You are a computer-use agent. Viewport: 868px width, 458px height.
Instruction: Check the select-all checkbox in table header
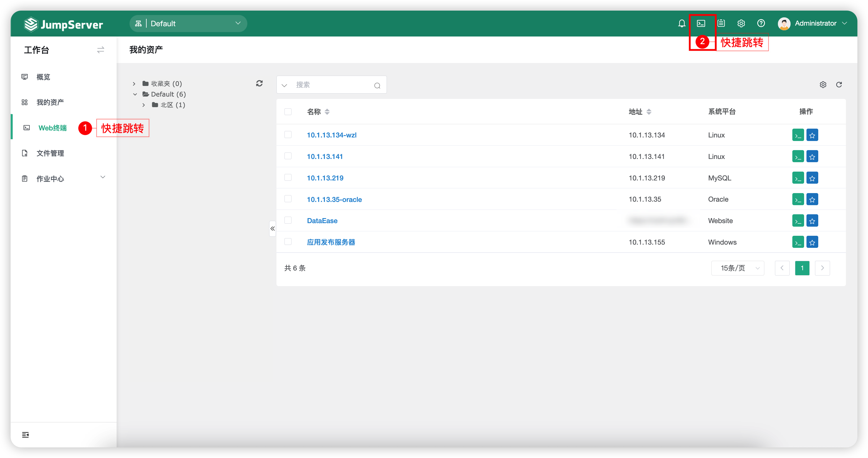click(x=288, y=112)
